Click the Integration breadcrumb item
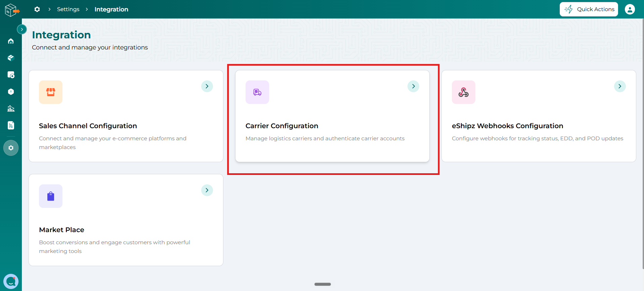Image resolution: width=644 pixels, height=291 pixels. 111,9
